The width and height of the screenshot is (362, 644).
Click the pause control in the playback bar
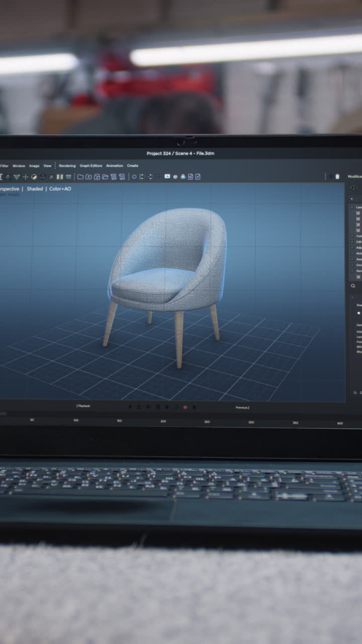[x=157, y=407]
